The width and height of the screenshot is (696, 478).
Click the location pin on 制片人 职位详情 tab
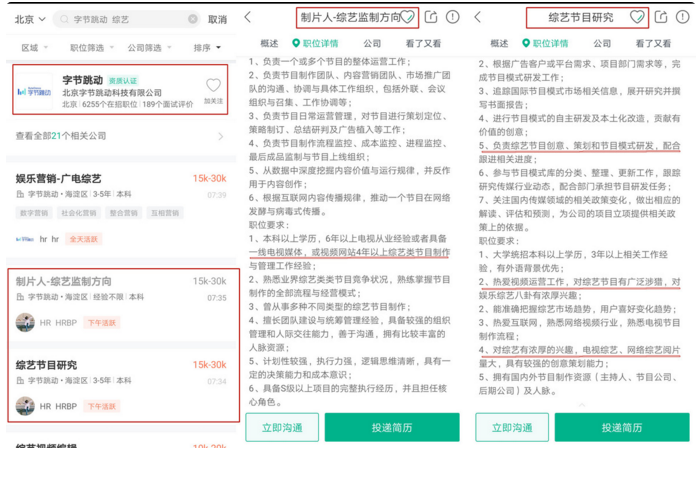tap(296, 43)
